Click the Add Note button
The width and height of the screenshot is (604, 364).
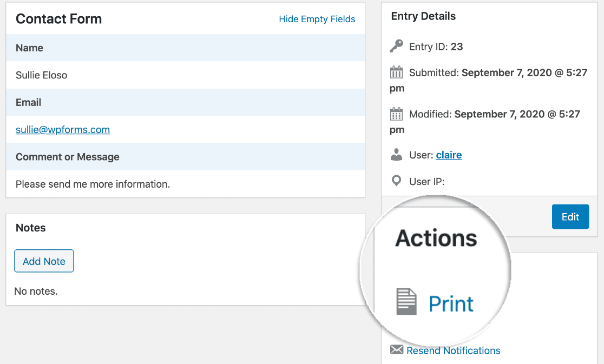click(x=44, y=261)
